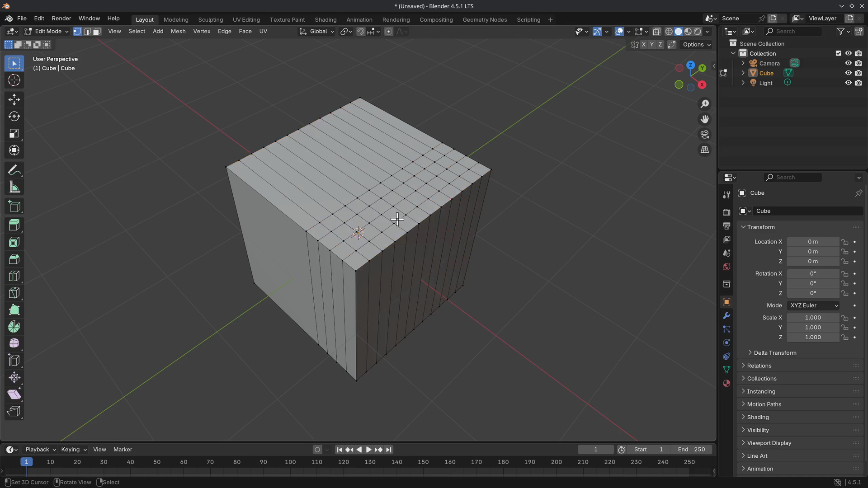Hide the Light object in viewport

[x=848, y=83]
